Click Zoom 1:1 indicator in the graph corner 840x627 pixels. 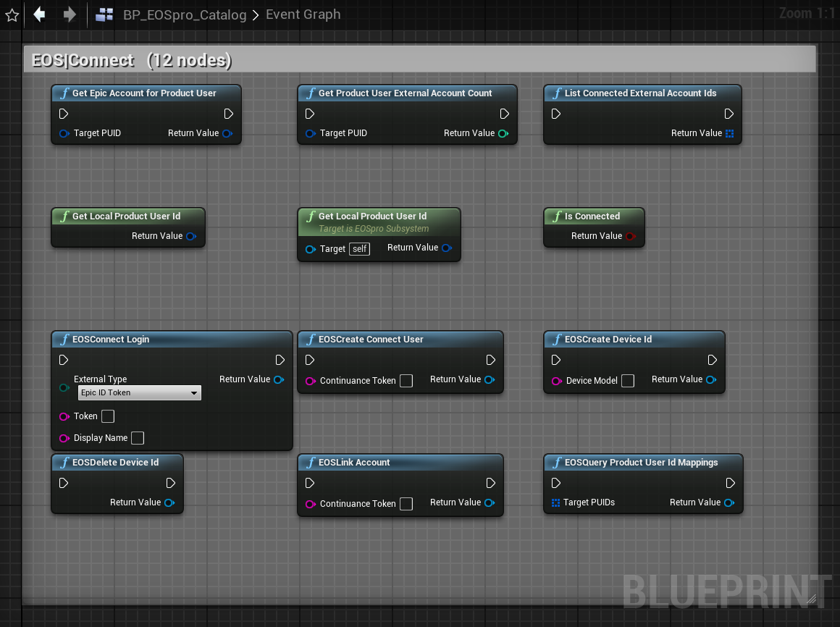806,13
